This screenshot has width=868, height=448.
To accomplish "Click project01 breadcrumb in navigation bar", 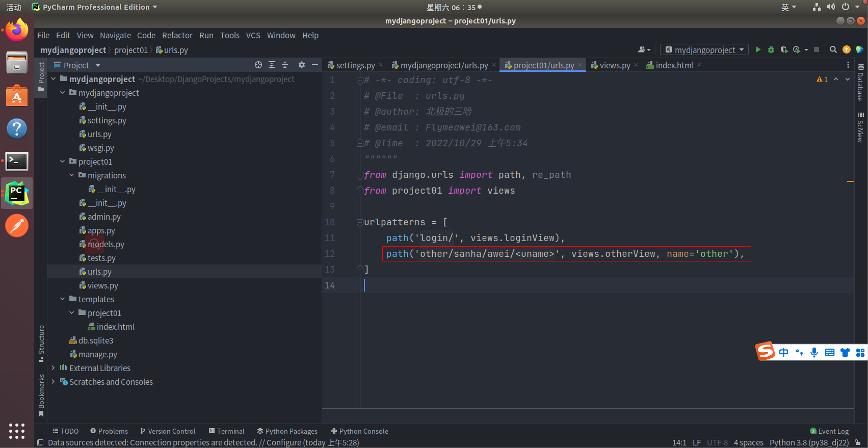I will click(130, 50).
